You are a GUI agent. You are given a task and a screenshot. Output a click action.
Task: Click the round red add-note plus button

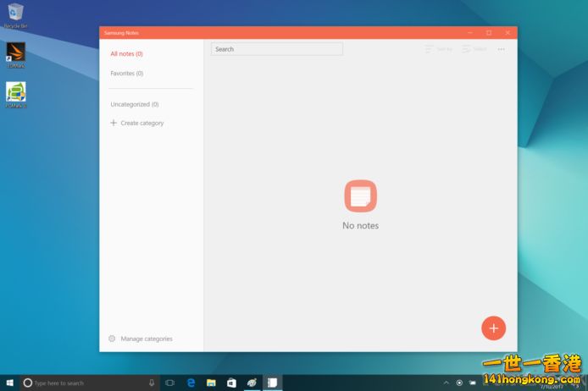(493, 328)
